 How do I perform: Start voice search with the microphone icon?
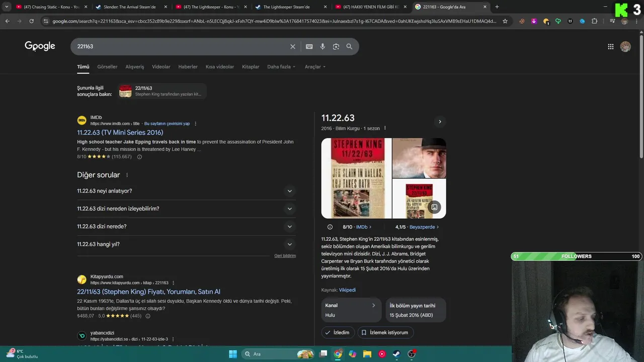[x=323, y=46]
